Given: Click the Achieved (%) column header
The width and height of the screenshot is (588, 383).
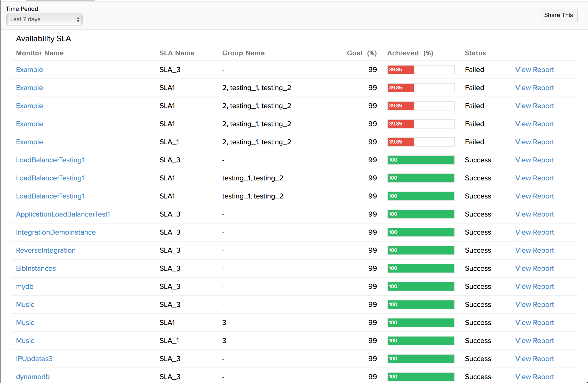Looking at the screenshot, I should pyautogui.click(x=410, y=53).
